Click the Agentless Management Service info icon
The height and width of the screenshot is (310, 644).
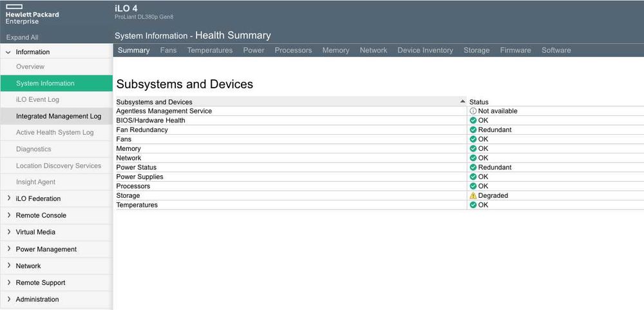[x=473, y=111]
